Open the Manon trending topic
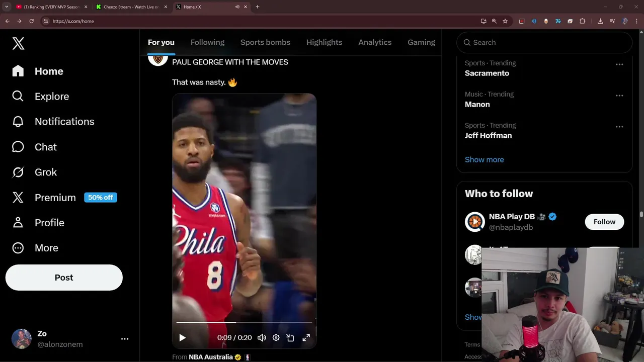 coord(477,105)
